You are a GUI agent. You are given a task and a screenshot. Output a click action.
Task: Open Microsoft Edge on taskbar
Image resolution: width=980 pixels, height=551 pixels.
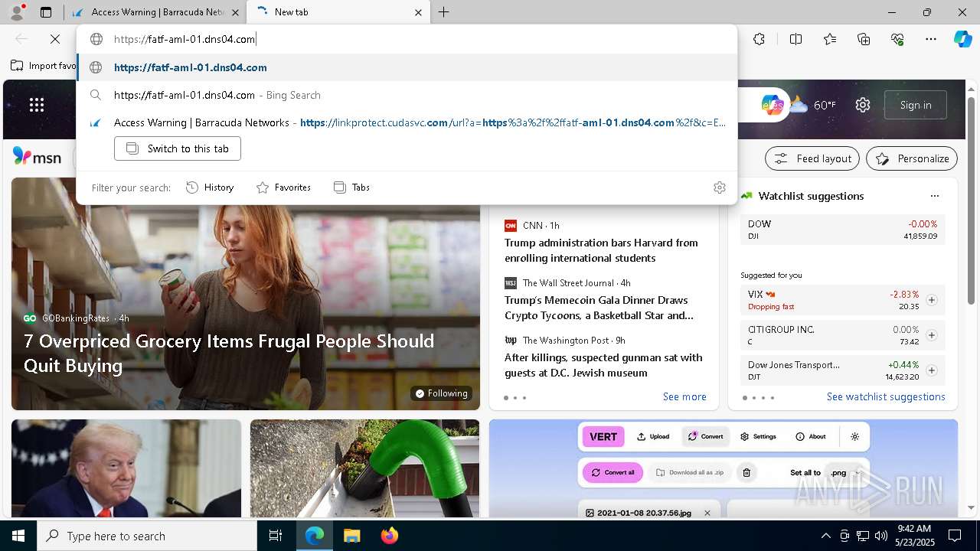tap(315, 536)
